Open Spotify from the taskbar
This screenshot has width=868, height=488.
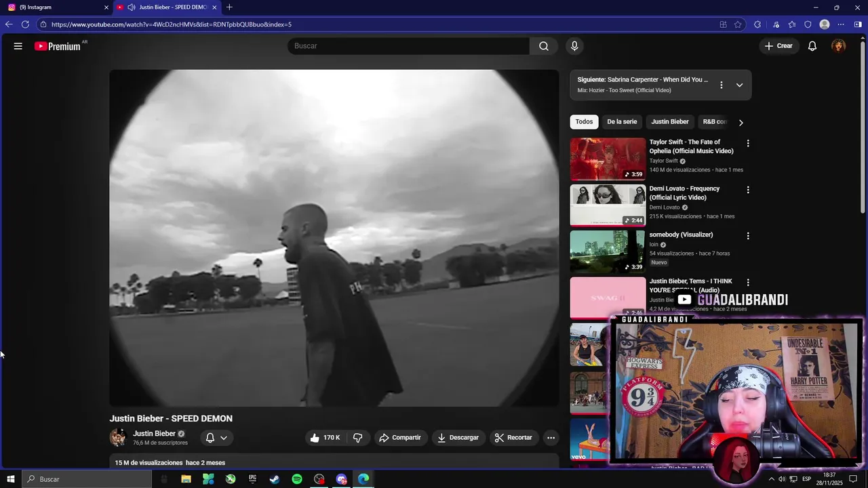click(297, 479)
